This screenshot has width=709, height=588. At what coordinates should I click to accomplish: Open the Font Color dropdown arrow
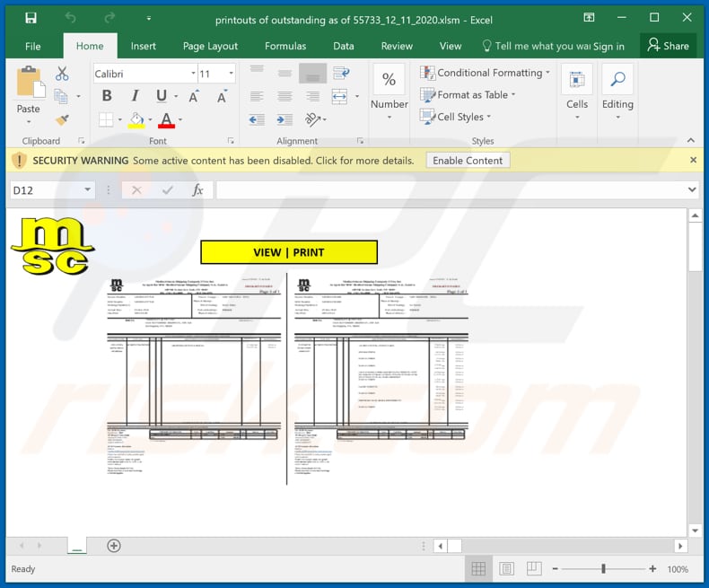[x=181, y=120]
